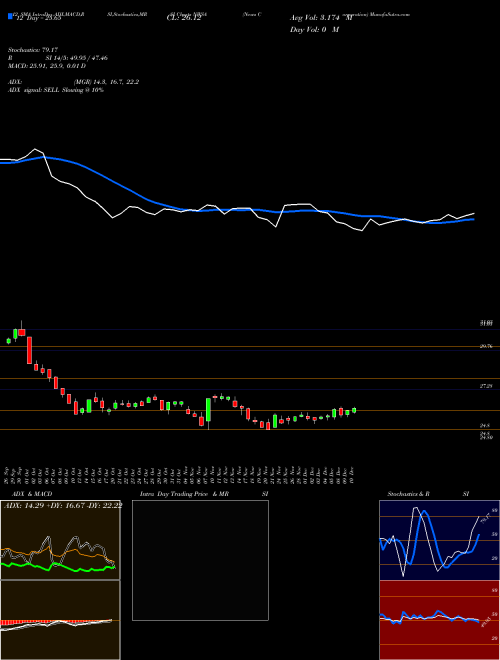Click the ADX indicator chart panel

60,540
